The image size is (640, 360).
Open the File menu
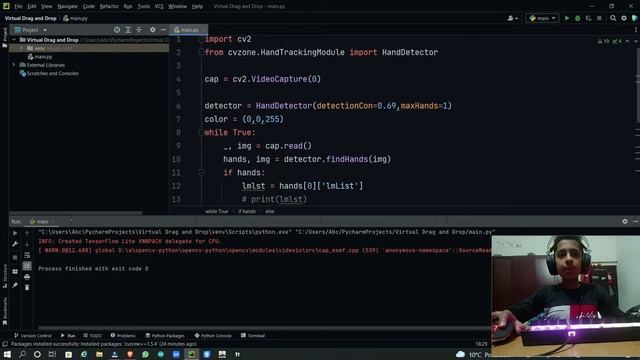point(18,7)
